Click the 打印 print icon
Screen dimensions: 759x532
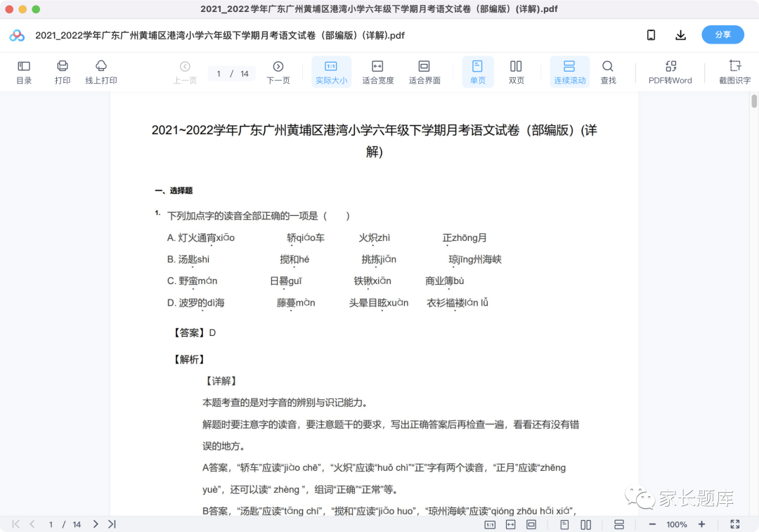(x=63, y=72)
